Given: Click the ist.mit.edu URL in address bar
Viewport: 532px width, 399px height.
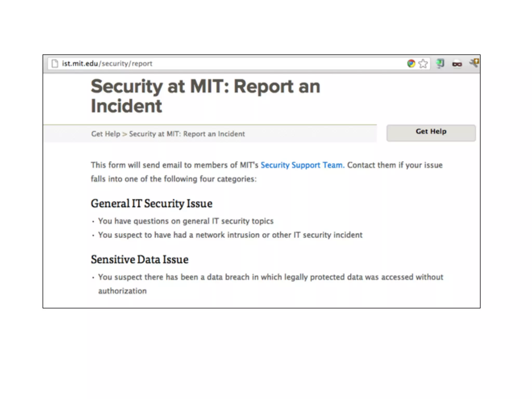Looking at the screenshot, I should pos(80,63).
